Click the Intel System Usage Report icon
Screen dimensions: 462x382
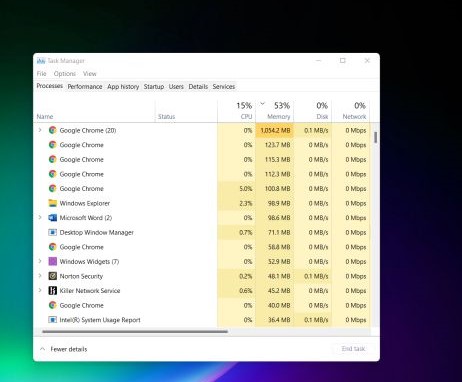53,320
